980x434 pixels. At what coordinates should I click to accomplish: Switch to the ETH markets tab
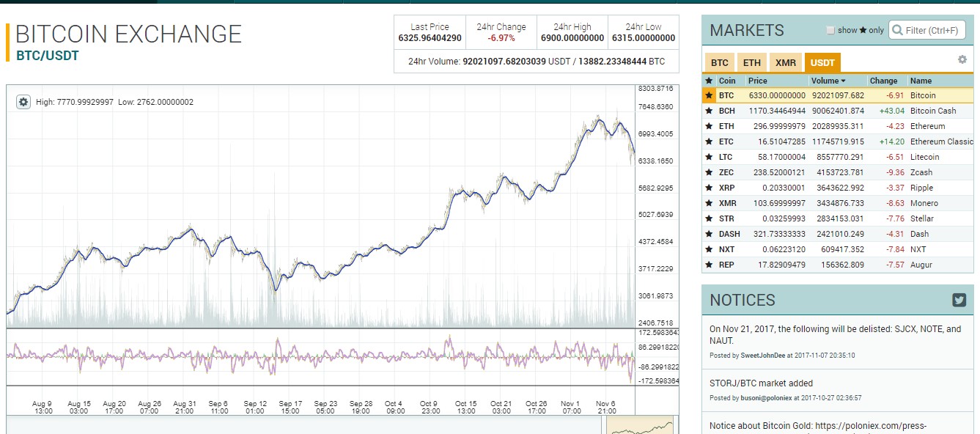(752, 62)
